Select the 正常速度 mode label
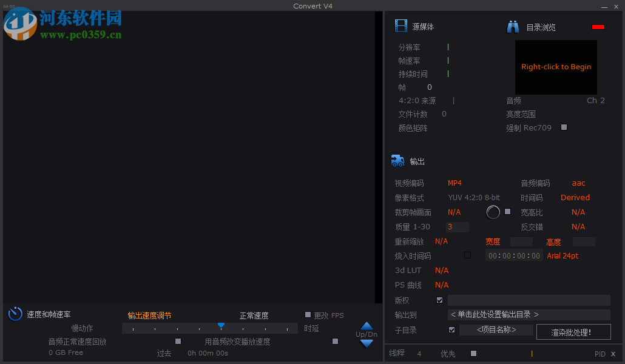625x364 pixels. click(x=254, y=315)
